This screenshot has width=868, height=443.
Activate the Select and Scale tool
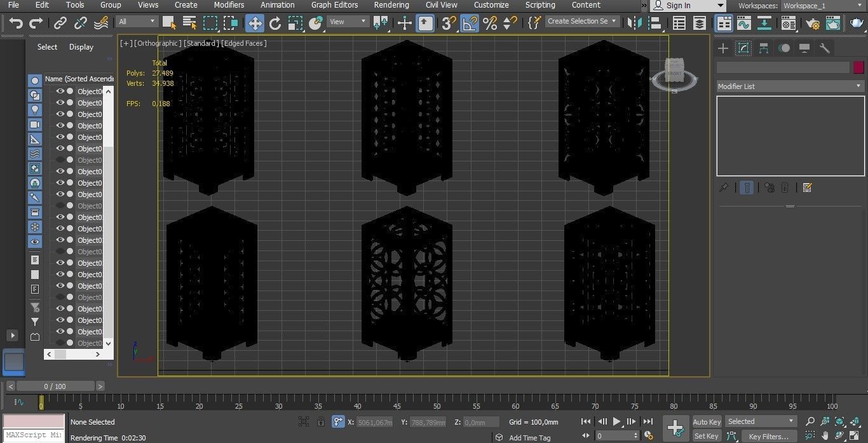pyautogui.click(x=295, y=24)
